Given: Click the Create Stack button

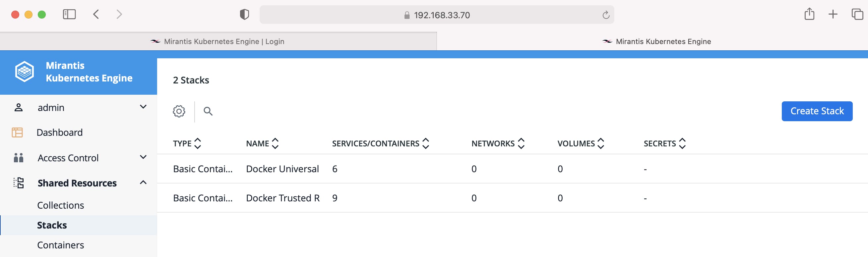Looking at the screenshot, I should pyautogui.click(x=817, y=111).
